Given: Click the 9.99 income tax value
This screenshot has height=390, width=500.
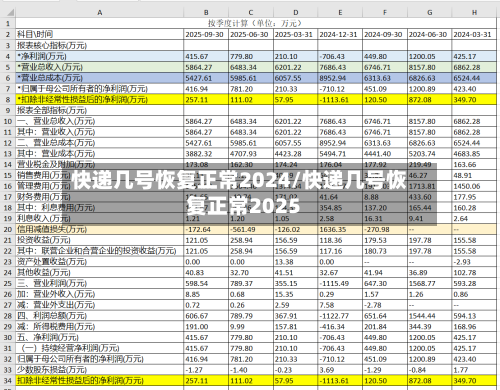Looking at the screenshot, I should [237, 327].
